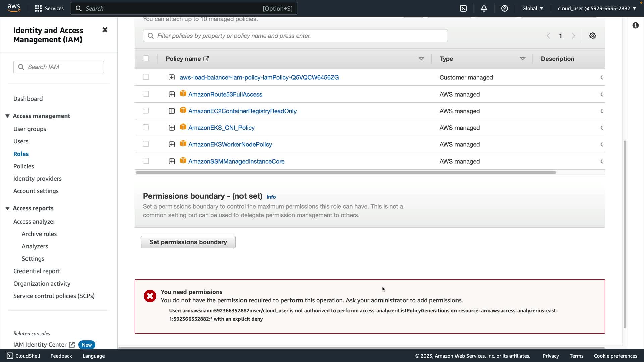Open Policies in the IAM sidebar
This screenshot has width=644, height=362.
click(23, 166)
